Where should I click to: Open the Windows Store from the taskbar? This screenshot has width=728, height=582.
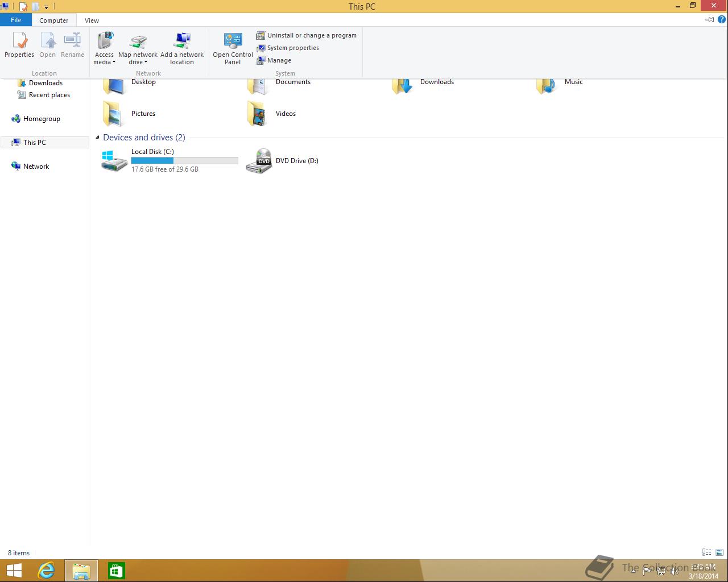(x=116, y=571)
